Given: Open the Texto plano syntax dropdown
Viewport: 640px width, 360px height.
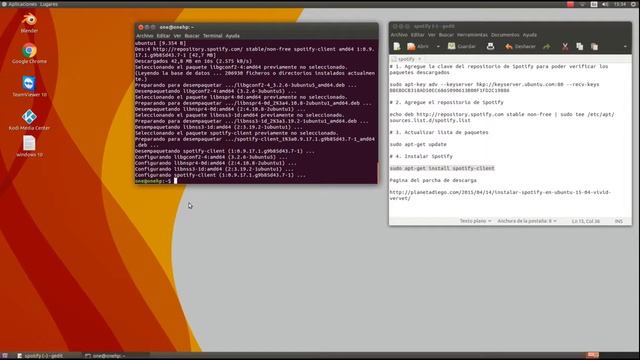Looking at the screenshot, I should click(476, 221).
